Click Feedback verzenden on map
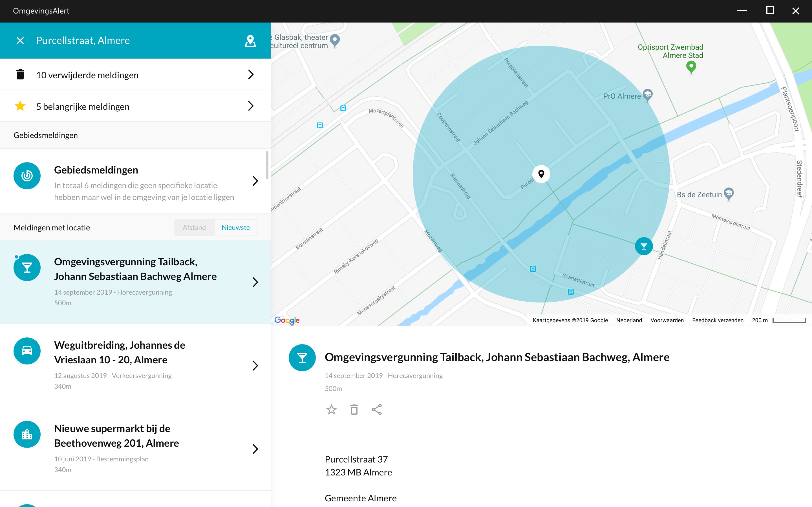Image resolution: width=812 pixels, height=507 pixels. coord(717,320)
